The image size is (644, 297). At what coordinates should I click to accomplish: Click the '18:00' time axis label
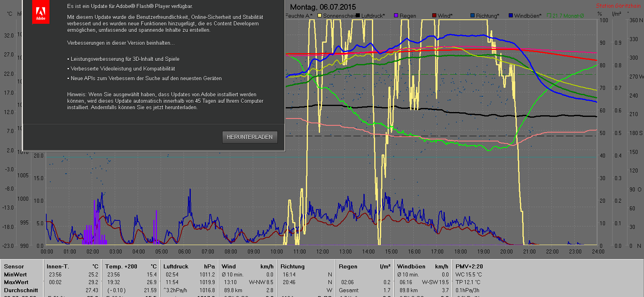pyautogui.click(x=460, y=251)
